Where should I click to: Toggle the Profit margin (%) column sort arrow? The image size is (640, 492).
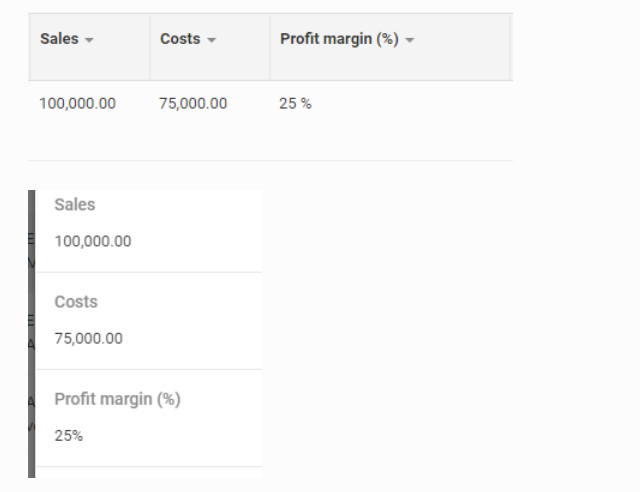(x=409, y=40)
